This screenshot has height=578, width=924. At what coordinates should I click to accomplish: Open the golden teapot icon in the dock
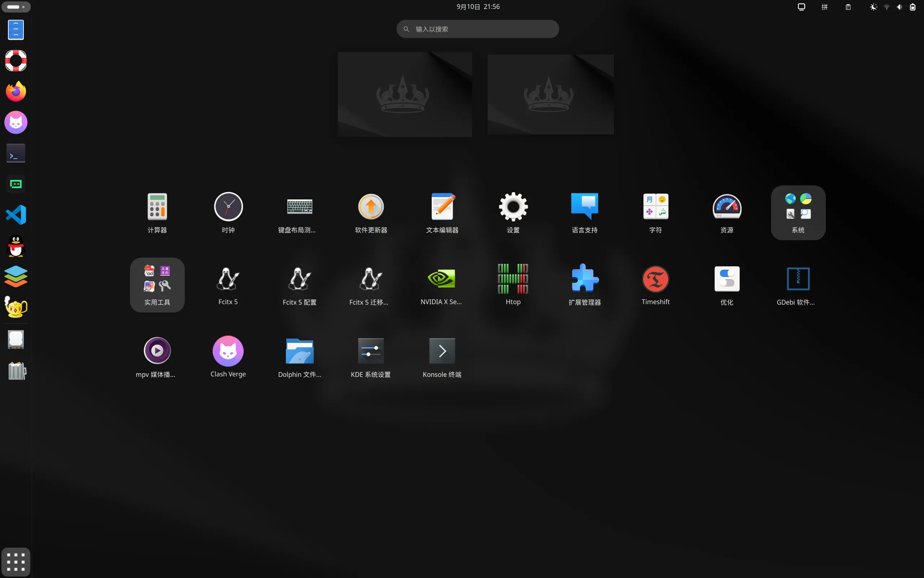(16, 307)
